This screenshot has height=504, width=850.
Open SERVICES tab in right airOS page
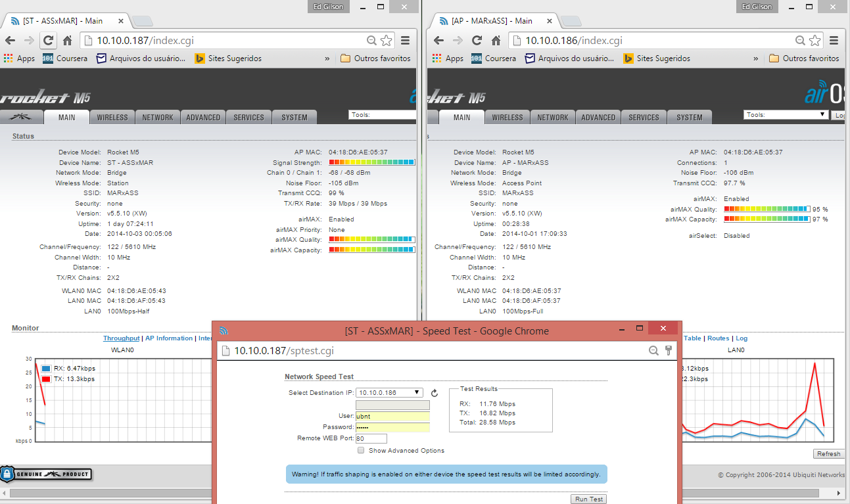(x=644, y=118)
